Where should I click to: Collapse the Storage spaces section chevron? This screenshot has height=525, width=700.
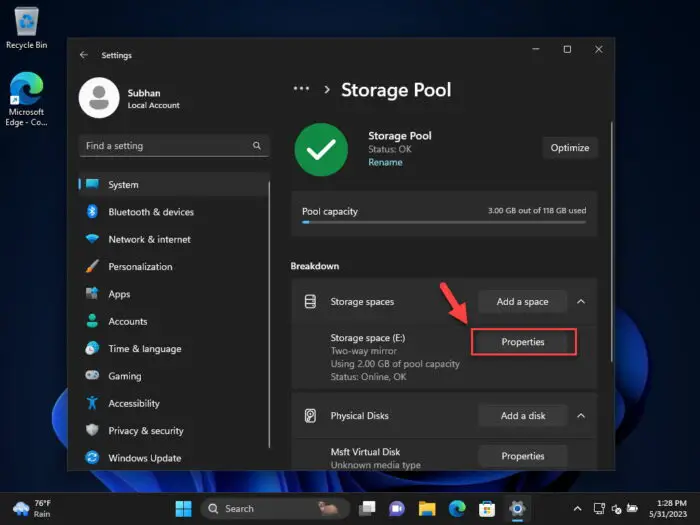581,302
